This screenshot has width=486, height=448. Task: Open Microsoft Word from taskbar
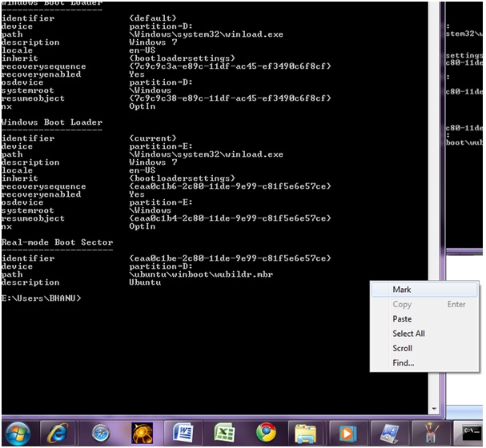pyautogui.click(x=183, y=433)
